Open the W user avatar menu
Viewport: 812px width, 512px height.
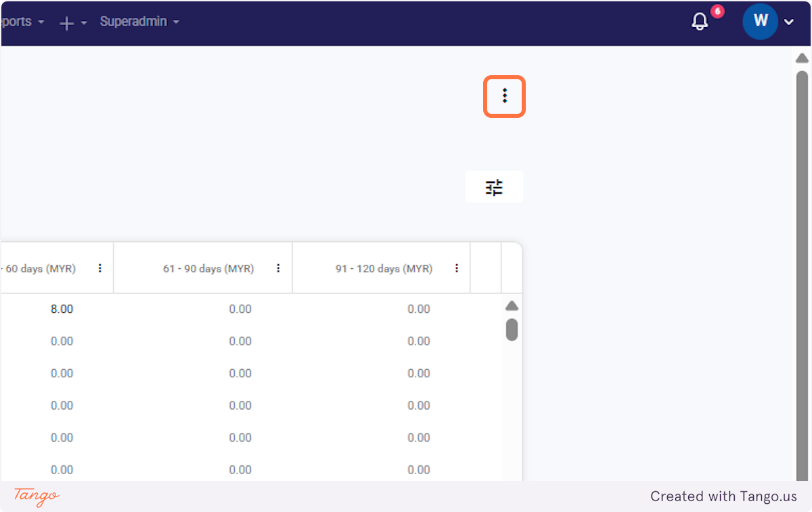(x=760, y=22)
